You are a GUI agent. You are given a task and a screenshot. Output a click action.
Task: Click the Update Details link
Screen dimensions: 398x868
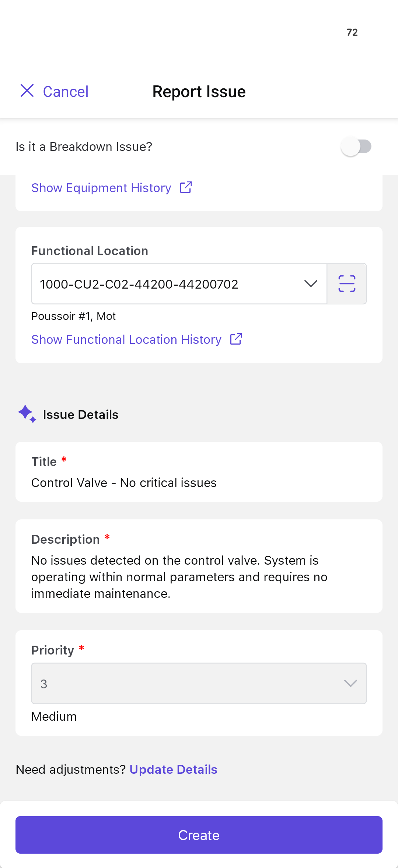click(x=173, y=770)
